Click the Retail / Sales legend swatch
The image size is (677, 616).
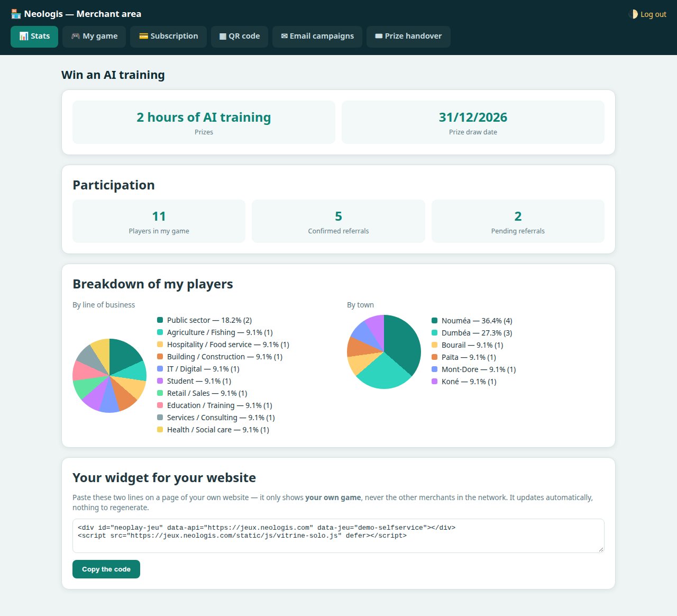point(160,393)
